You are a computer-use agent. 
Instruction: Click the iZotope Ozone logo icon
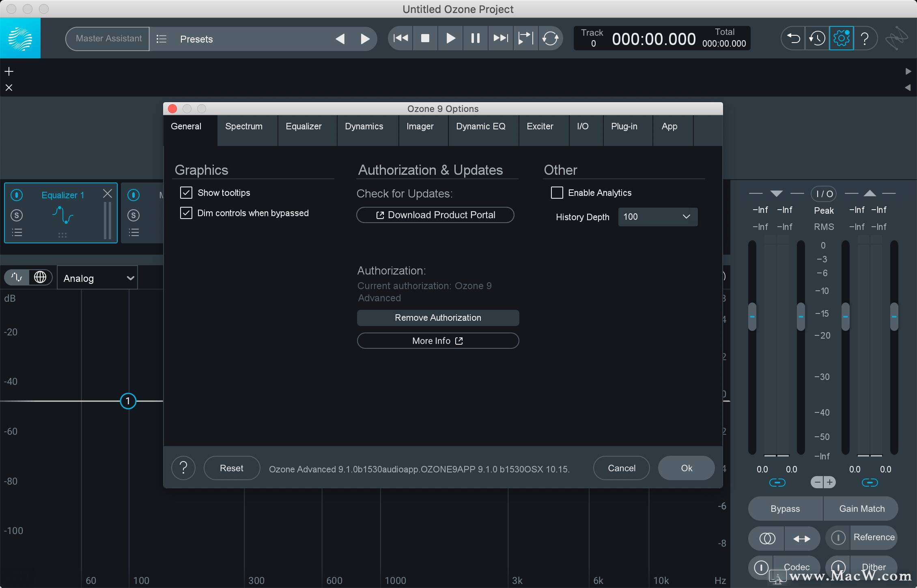coord(20,39)
